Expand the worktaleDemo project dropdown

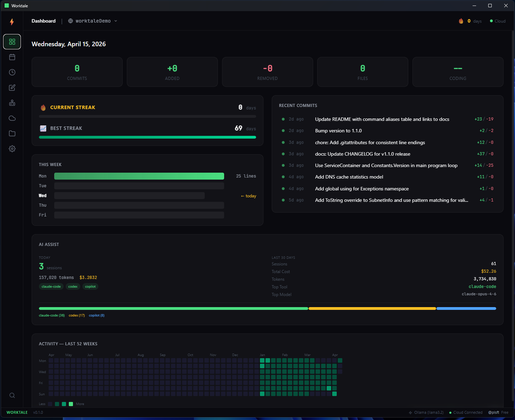point(92,21)
